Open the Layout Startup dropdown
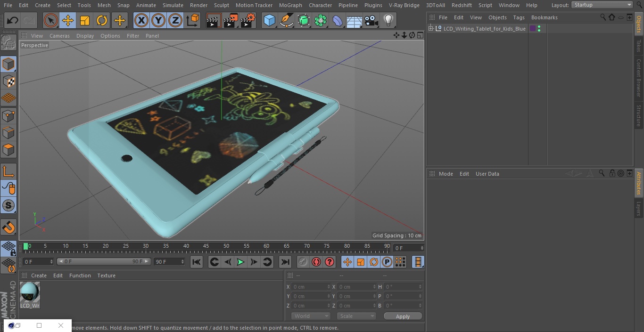The image size is (644, 332). pyautogui.click(x=602, y=5)
